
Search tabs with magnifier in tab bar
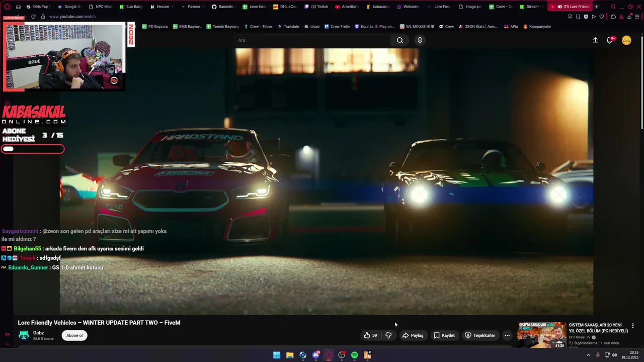click(x=613, y=7)
